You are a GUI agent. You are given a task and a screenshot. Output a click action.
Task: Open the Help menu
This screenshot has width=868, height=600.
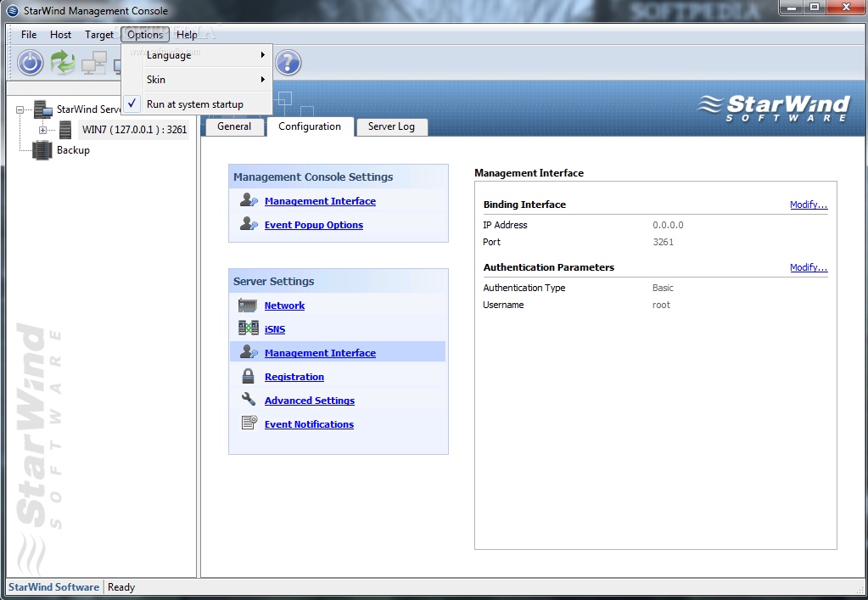pyautogui.click(x=187, y=34)
